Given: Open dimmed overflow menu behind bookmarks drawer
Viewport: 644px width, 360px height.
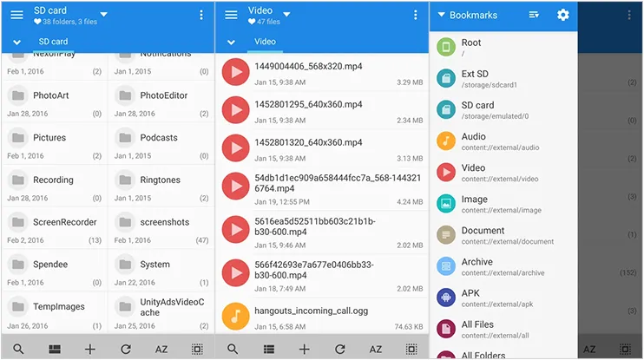Looking at the screenshot, I should click(x=629, y=16).
